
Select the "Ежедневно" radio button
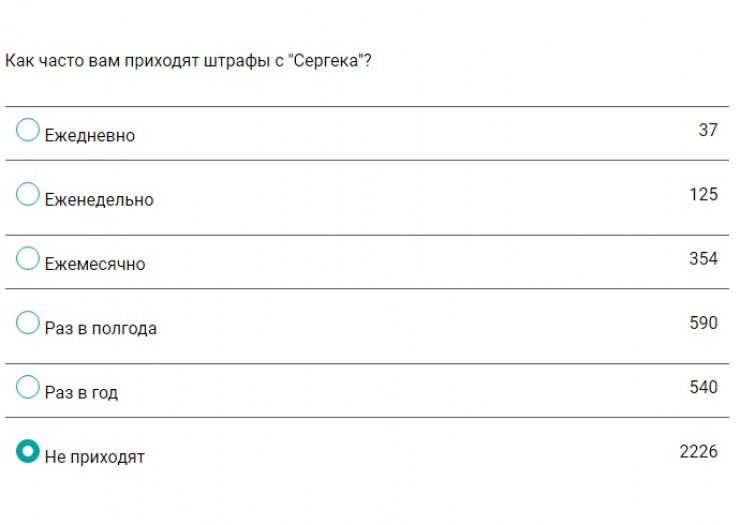[28, 130]
